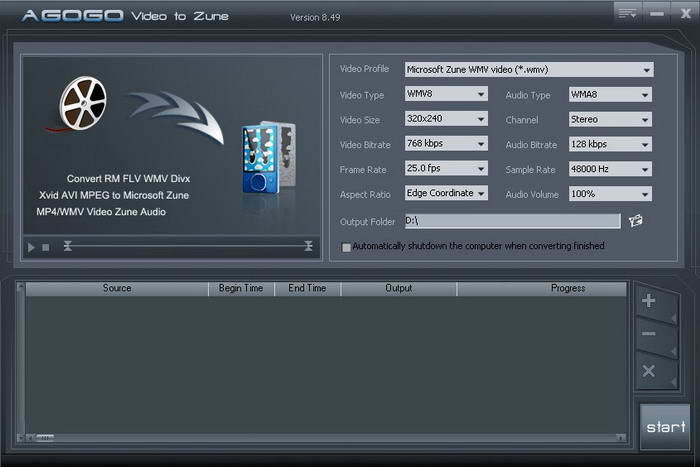Close the AGOGO Video to Zune window
This screenshot has width=700, height=467.
pos(685,14)
